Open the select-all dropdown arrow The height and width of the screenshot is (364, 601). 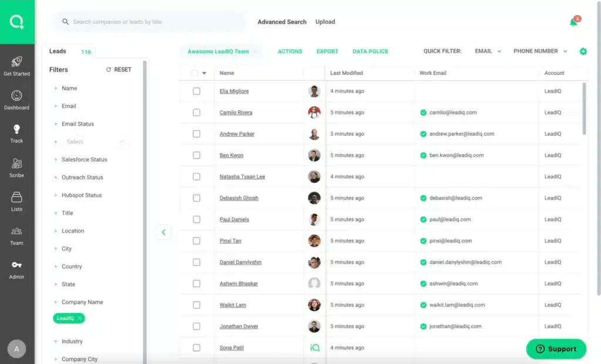(204, 73)
